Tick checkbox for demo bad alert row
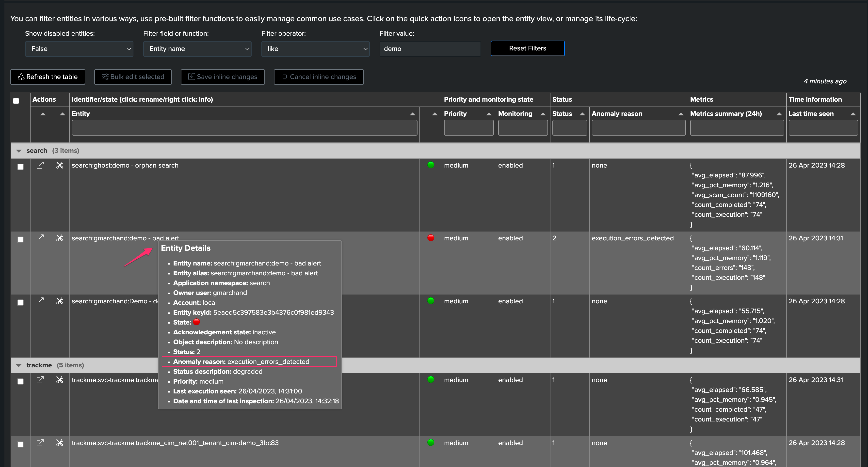Screen dimensions: 868x467 coord(20,239)
